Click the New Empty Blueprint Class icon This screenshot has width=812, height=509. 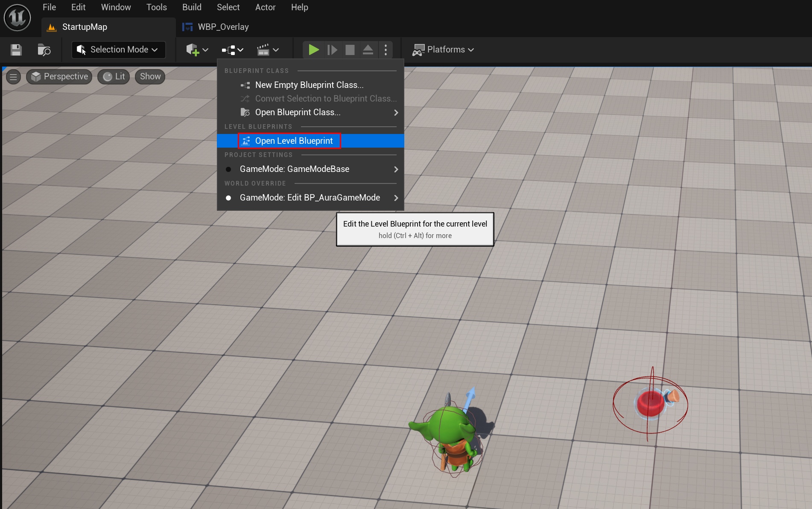(245, 85)
